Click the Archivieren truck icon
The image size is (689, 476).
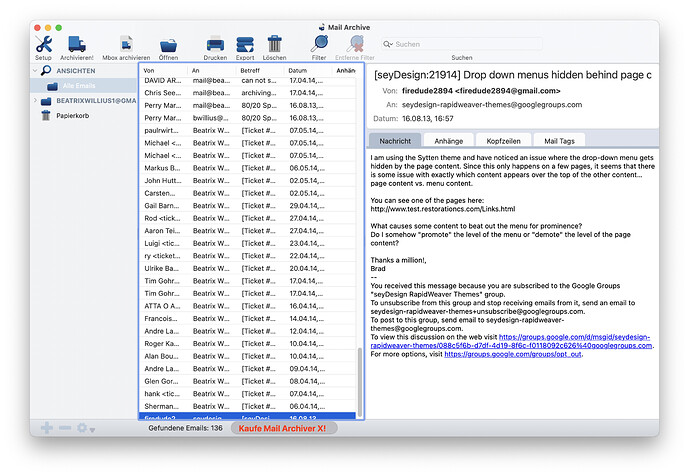click(77, 44)
